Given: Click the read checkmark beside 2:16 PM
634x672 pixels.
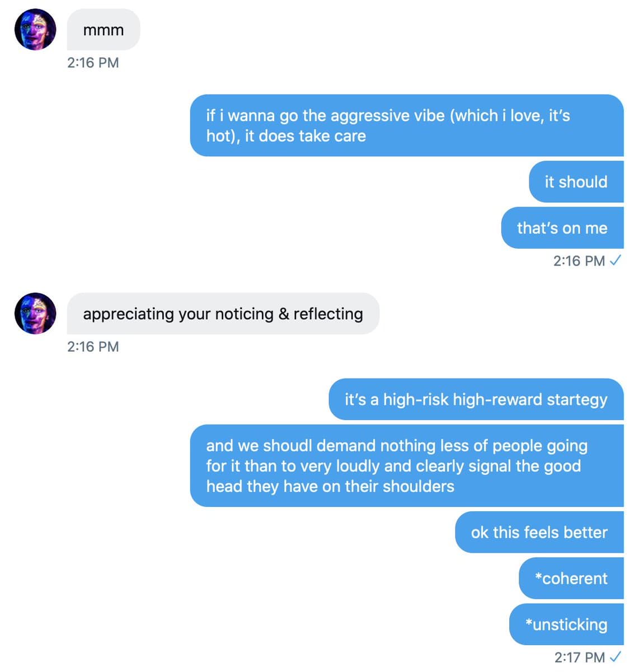Looking at the screenshot, I should pos(616,260).
